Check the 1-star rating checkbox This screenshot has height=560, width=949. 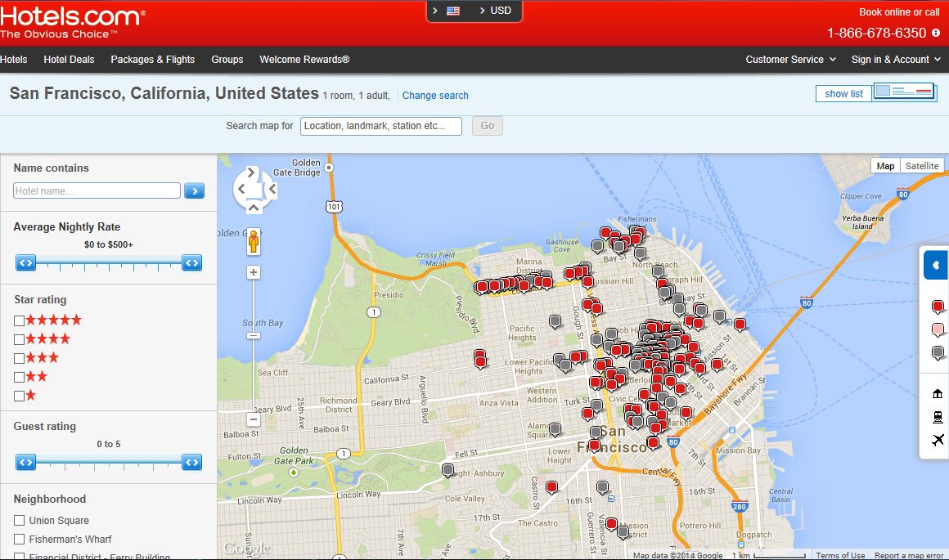tap(20, 396)
